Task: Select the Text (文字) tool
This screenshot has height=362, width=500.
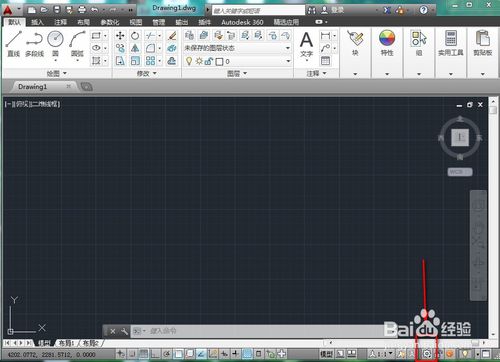Action: coord(306,44)
